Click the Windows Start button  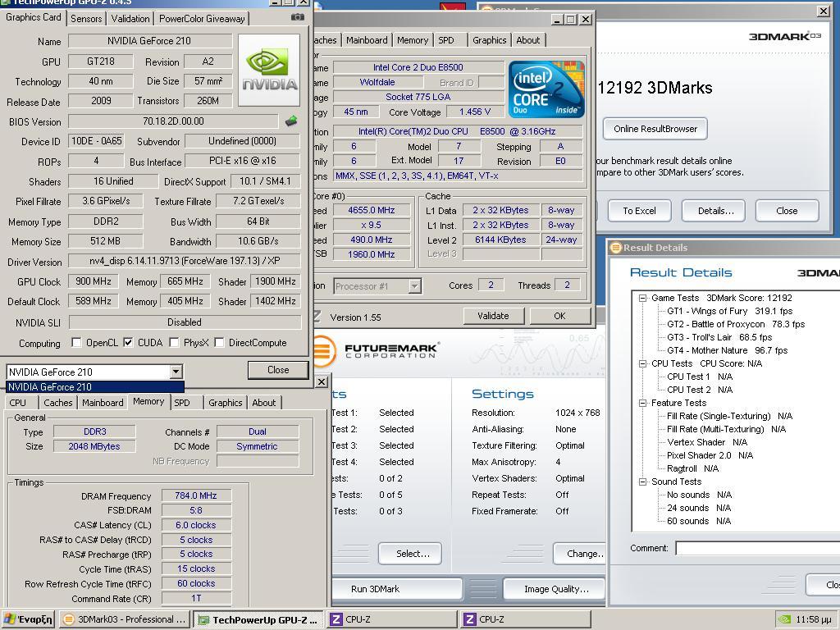coord(28,619)
